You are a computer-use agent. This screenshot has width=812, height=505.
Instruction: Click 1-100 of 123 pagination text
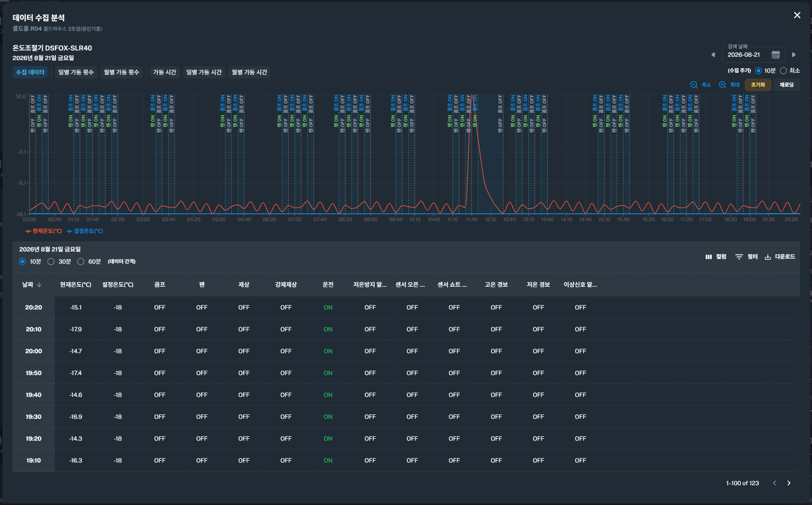point(743,483)
